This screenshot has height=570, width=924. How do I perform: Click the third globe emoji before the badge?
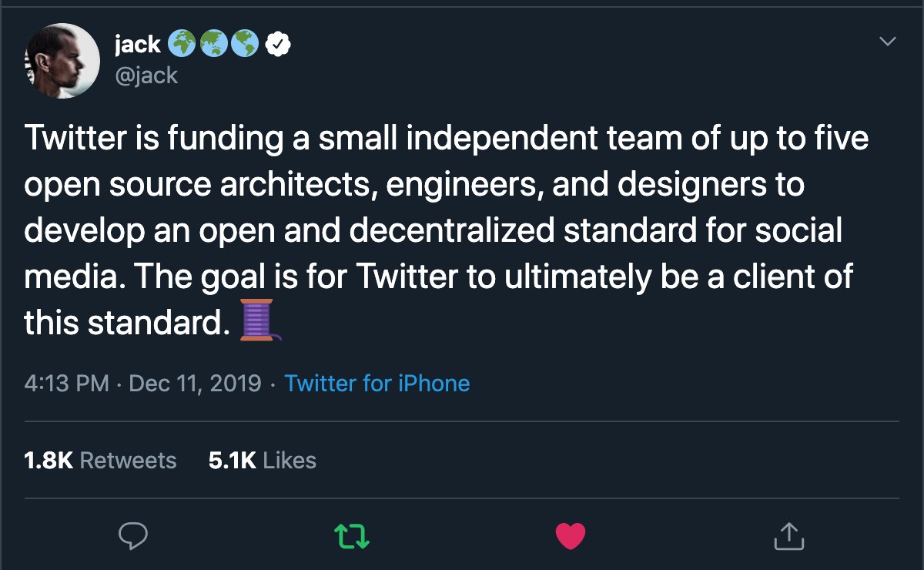[x=246, y=45]
